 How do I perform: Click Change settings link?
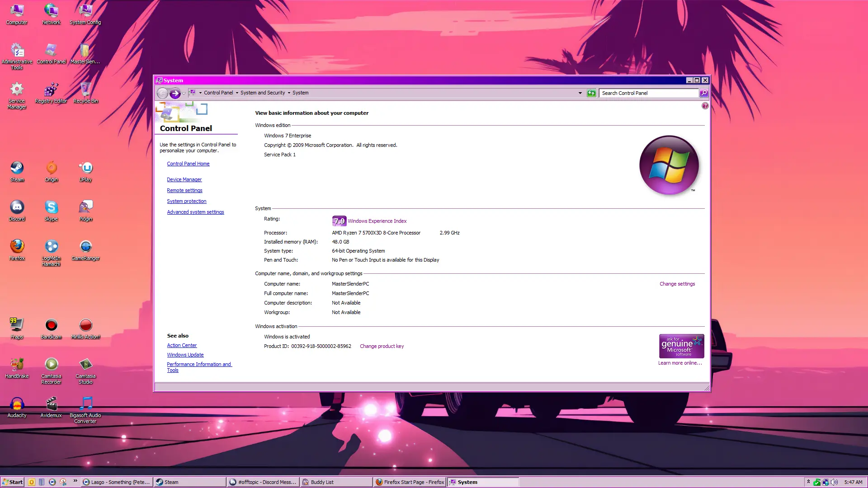pyautogui.click(x=677, y=284)
